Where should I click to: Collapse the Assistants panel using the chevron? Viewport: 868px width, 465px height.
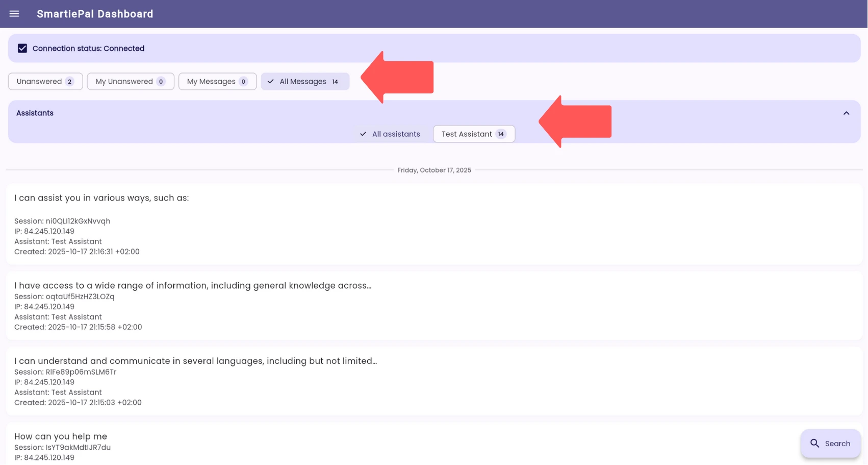[846, 113]
